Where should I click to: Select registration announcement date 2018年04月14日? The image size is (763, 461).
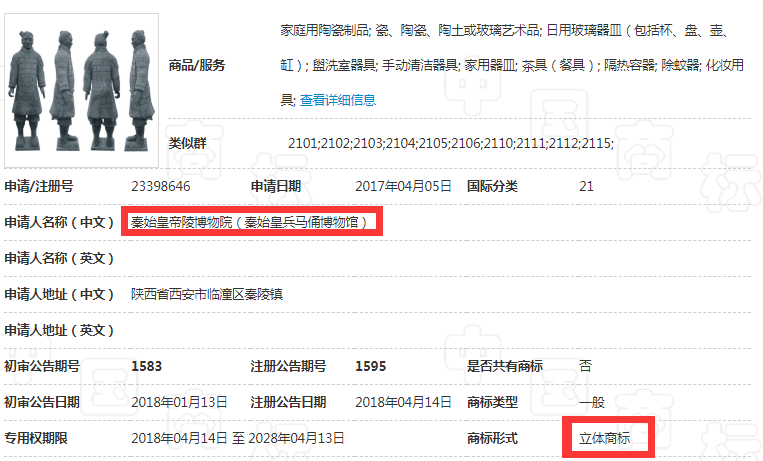click(403, 403)
